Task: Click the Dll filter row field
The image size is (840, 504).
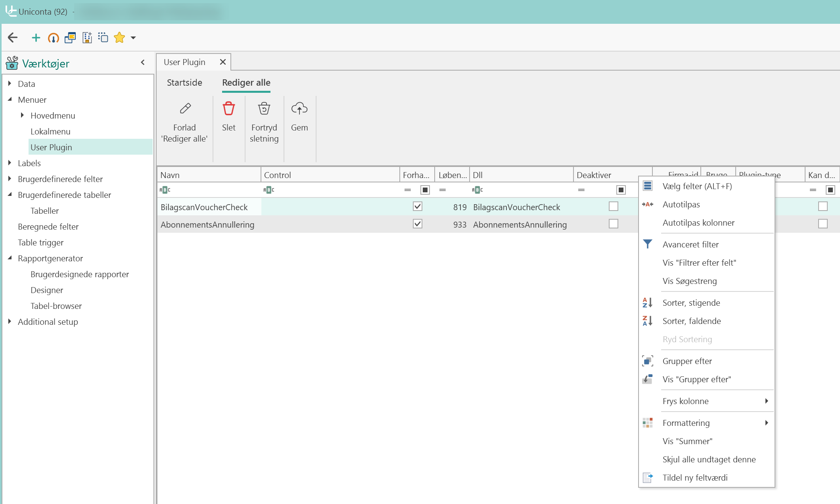Action: click(x=522, y=190)
